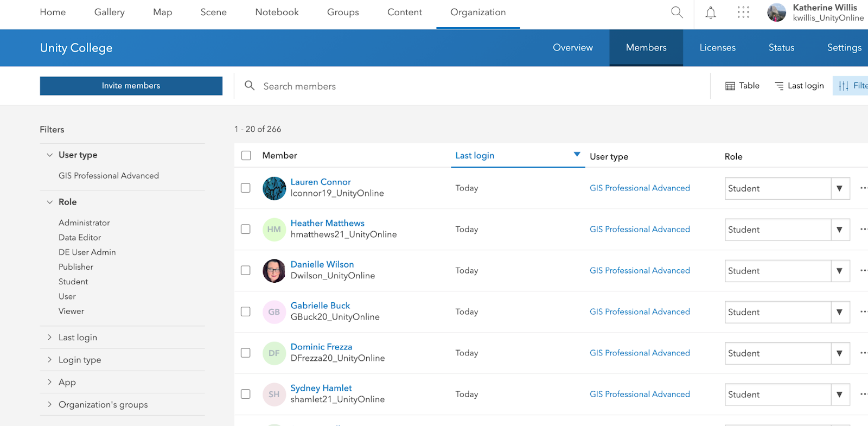The width and height of the screenshot is (868, 426).
Task: Click Sydney Hamlet SH avatar
Action: pyautogui.click(x=274, y=395)
